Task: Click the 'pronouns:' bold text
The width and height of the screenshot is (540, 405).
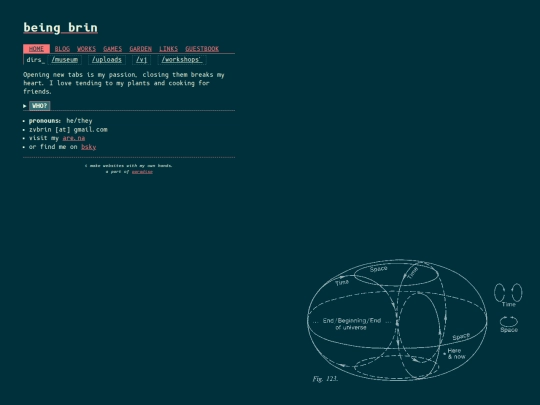Action: point(45,121)
